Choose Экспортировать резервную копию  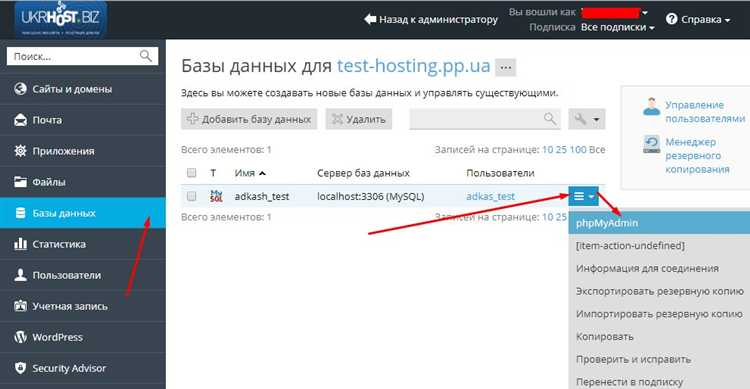659,291
